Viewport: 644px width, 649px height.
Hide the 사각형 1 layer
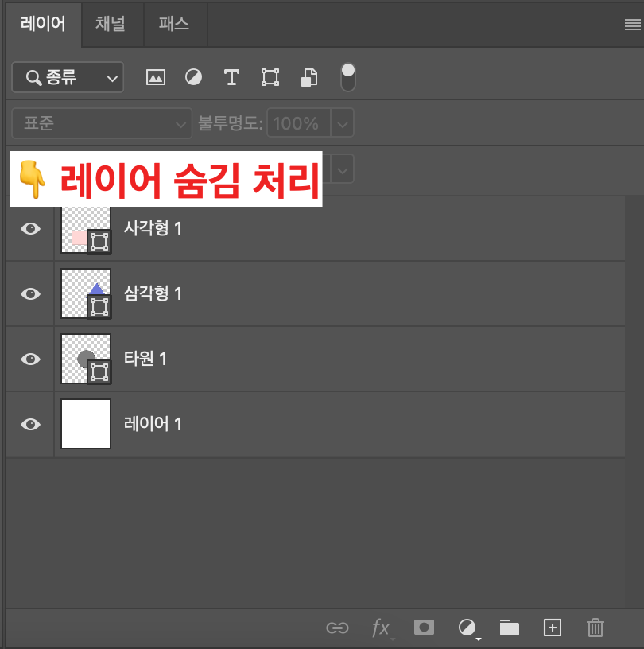pos(29,228)
